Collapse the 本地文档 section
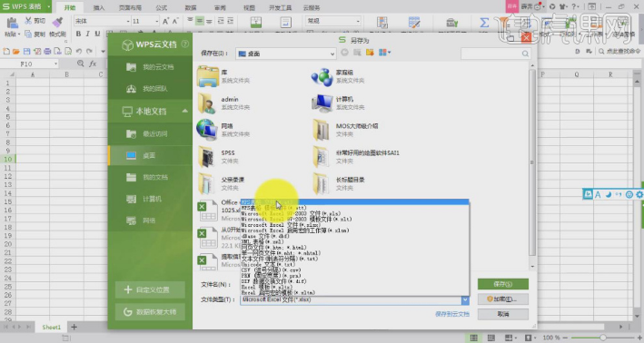Viewport: 644px width, 343px height. pos(184,111)
